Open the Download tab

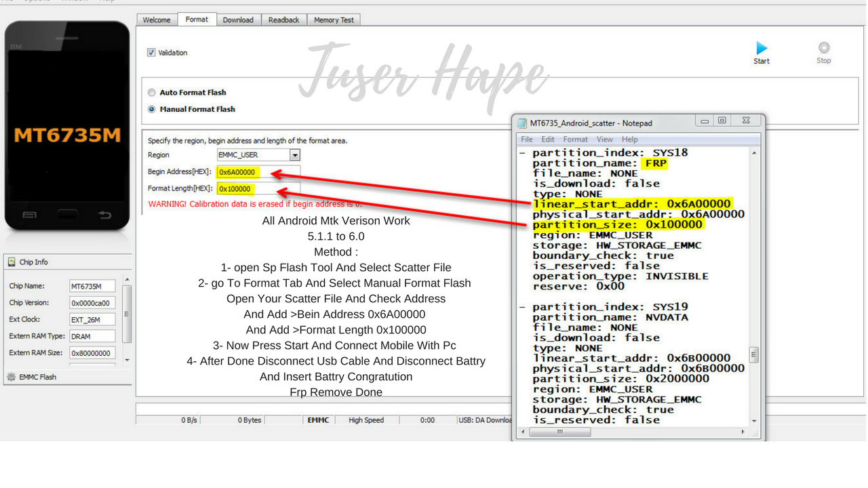pyautogui.click(x=238, y=20)
